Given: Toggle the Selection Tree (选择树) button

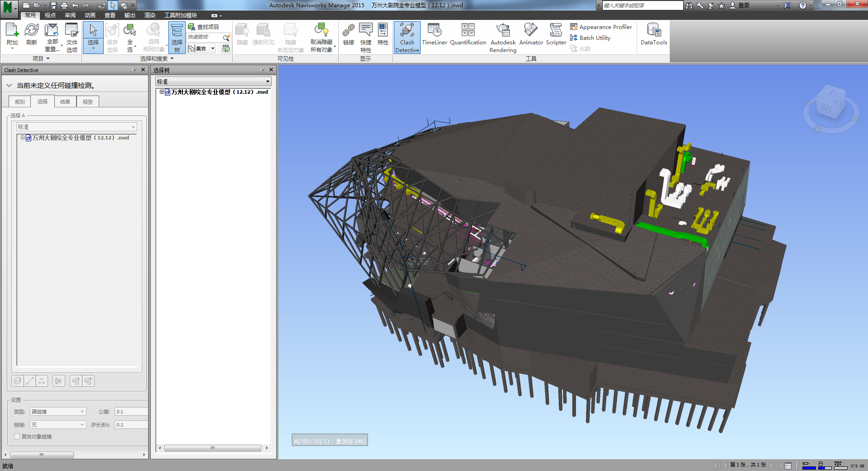Looking at the screenshot, I should 177,38.
